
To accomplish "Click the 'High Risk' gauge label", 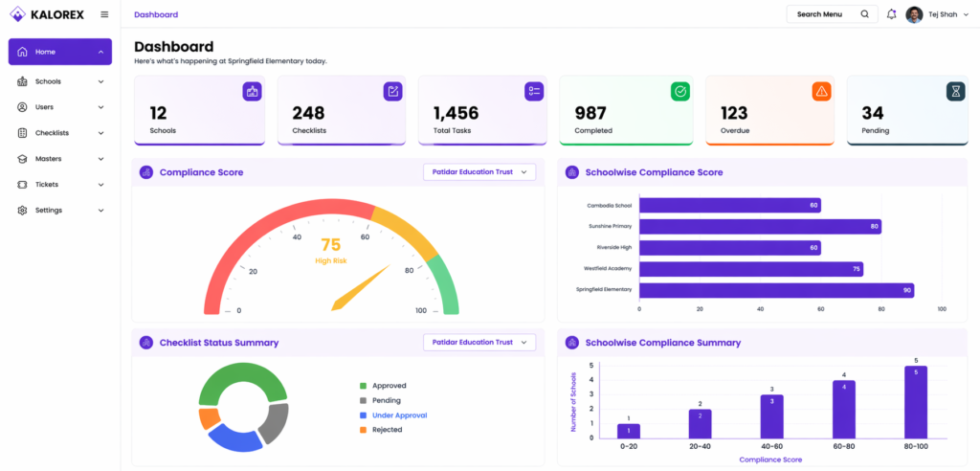I will (x=330, y=260).
